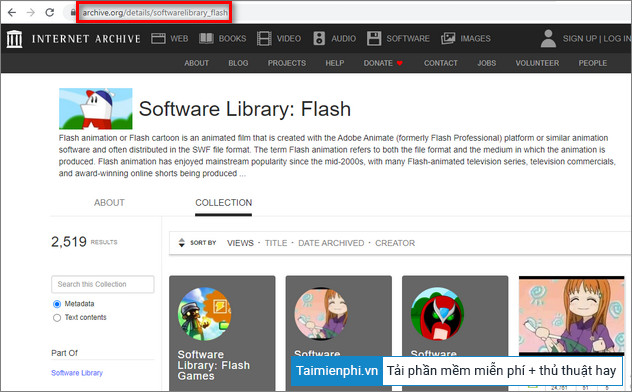The width and height of the screenshot is (632, 392).
Task: Click the Donate link with heart
Action: (x=383, y=63)
